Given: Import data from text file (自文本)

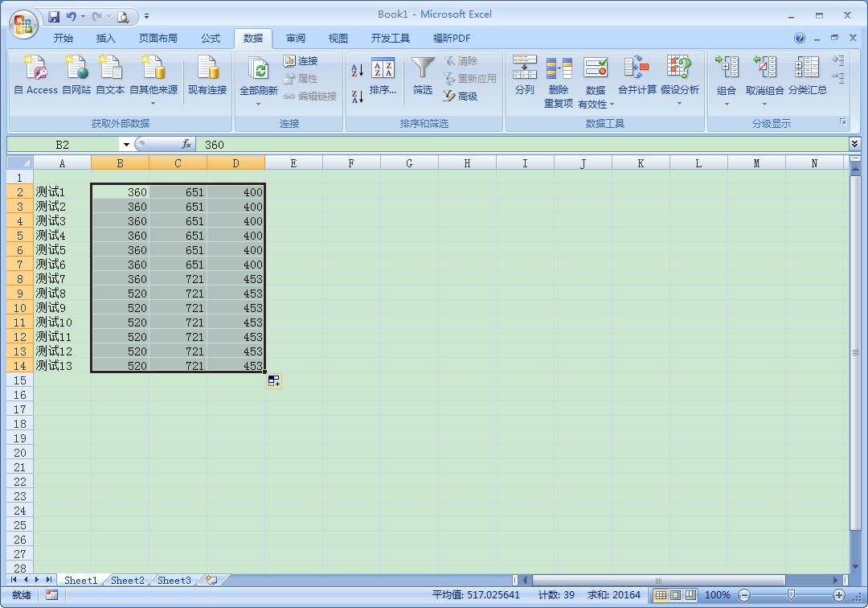Looking at the screenshot, I should [x=110, y=76].
